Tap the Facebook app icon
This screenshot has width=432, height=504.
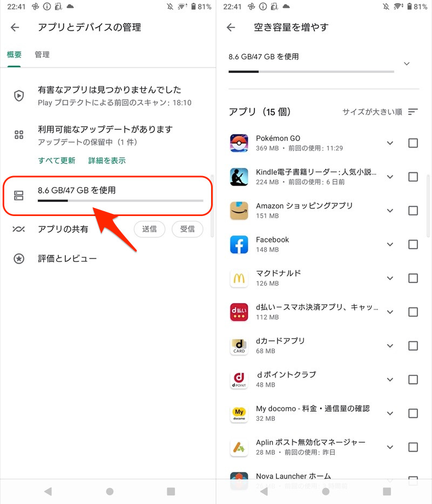[x=239, y=245]
